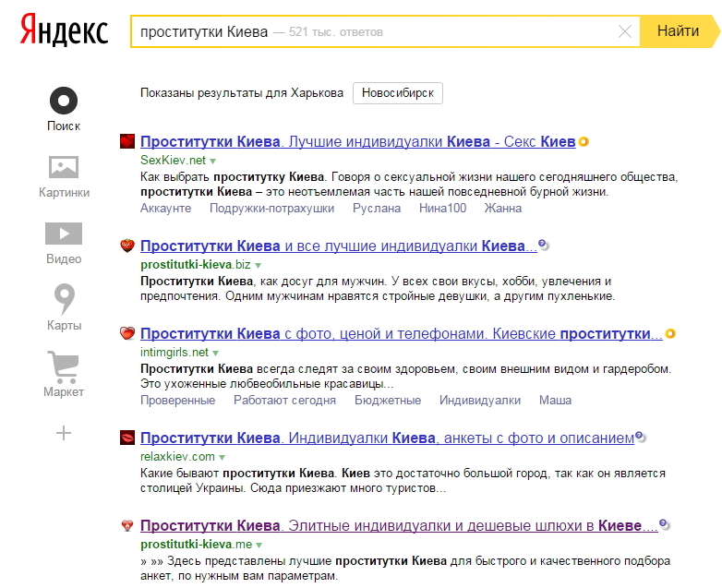
Task: Open the Нина100 sitelink
Action: 442,208
